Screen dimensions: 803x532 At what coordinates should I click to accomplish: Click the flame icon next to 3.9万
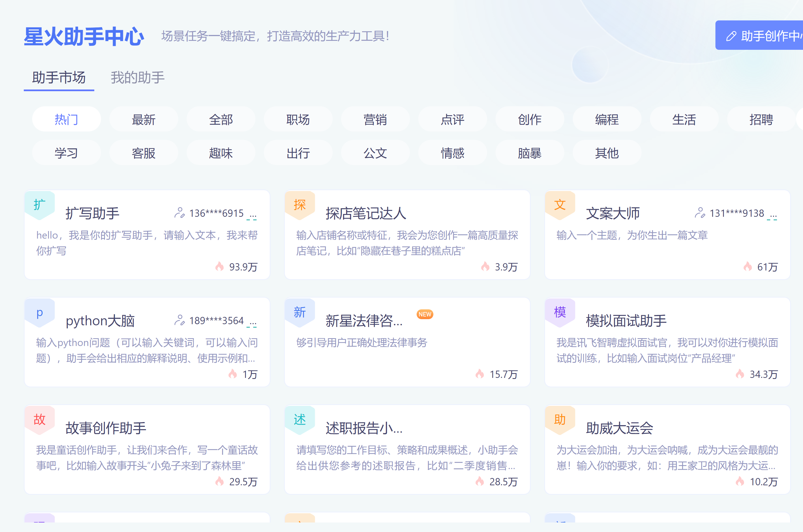click(x=485, y=267)
